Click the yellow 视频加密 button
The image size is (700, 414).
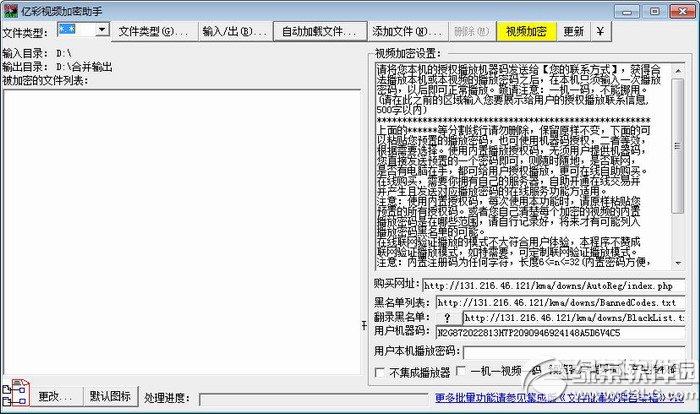tap(526, 32)
